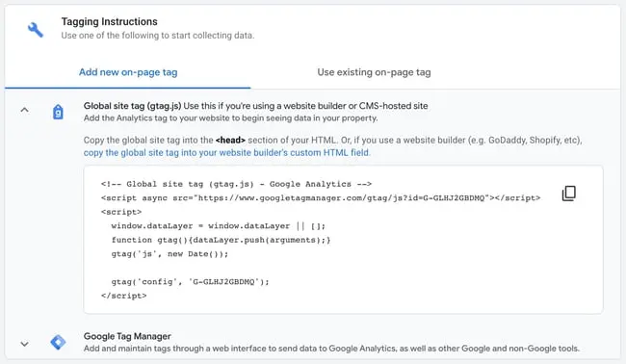Click the Google Tag Manager heading

coord(127,336)
